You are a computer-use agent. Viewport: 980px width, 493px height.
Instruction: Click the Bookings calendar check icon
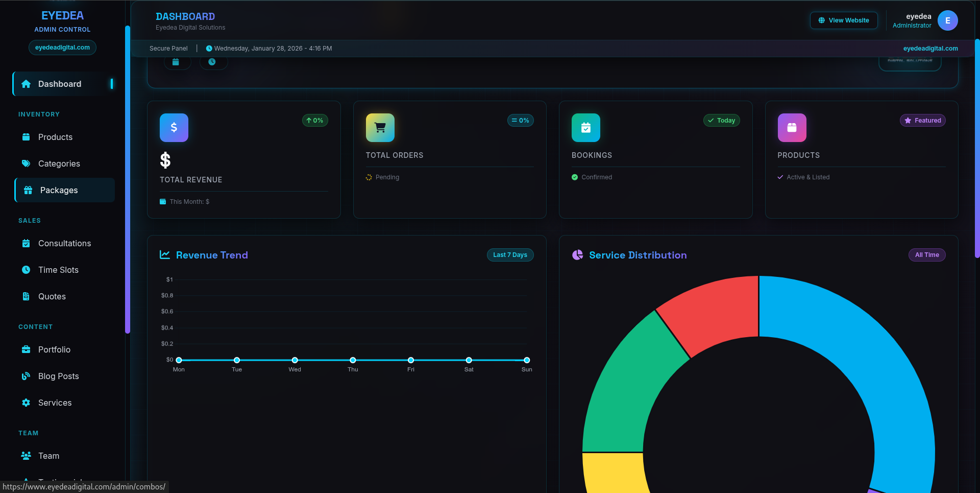[585, 127]
